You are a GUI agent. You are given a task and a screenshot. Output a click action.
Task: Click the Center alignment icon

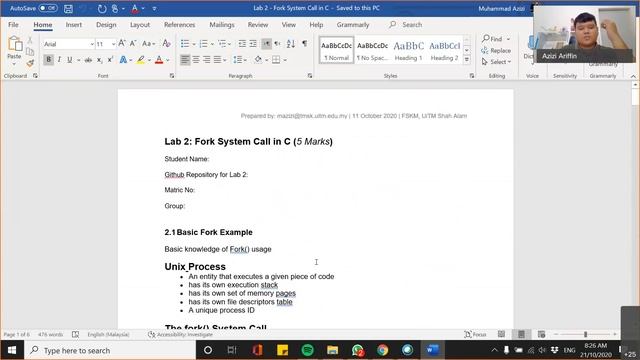point(196,60)
